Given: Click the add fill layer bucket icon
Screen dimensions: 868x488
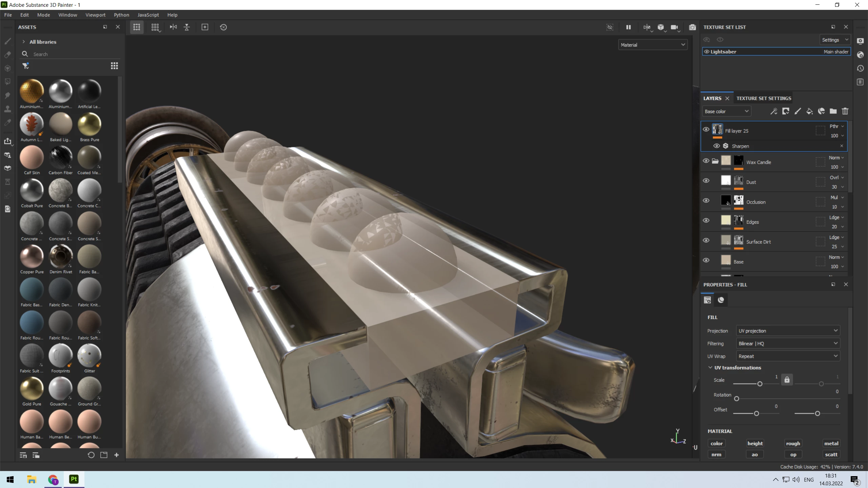Looking at the screenshot, I should [809, 111].
